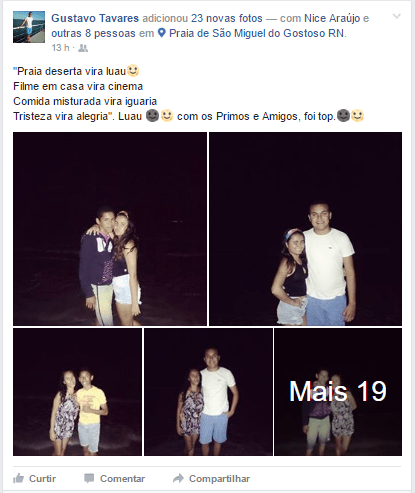Show the outras 8 pessoas list

(93, 33)
